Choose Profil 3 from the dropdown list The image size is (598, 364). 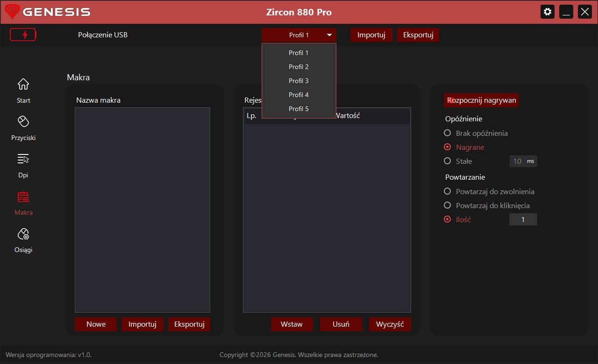click(299, 81)
